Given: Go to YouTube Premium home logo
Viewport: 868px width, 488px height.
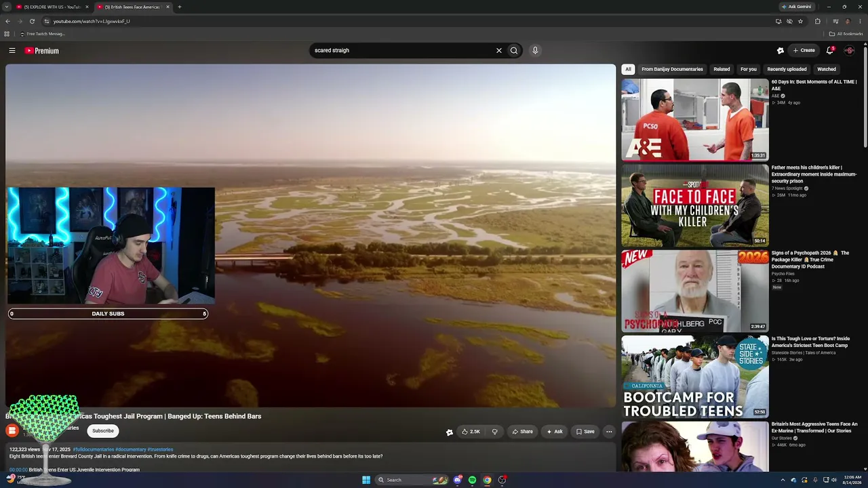Looking at the screenshot, I should point(42,51).
